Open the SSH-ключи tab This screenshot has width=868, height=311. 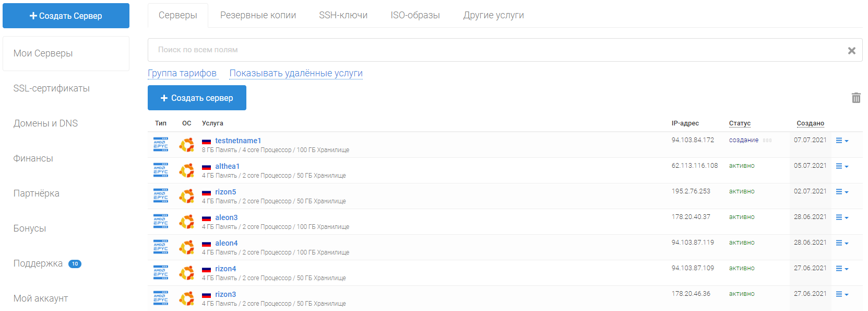[343, 15]
